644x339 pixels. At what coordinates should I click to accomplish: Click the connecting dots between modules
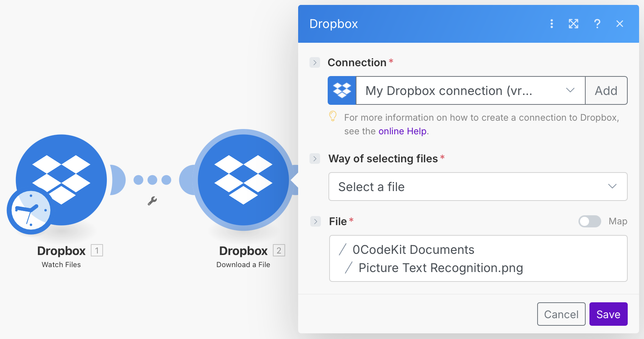[152, 180]
